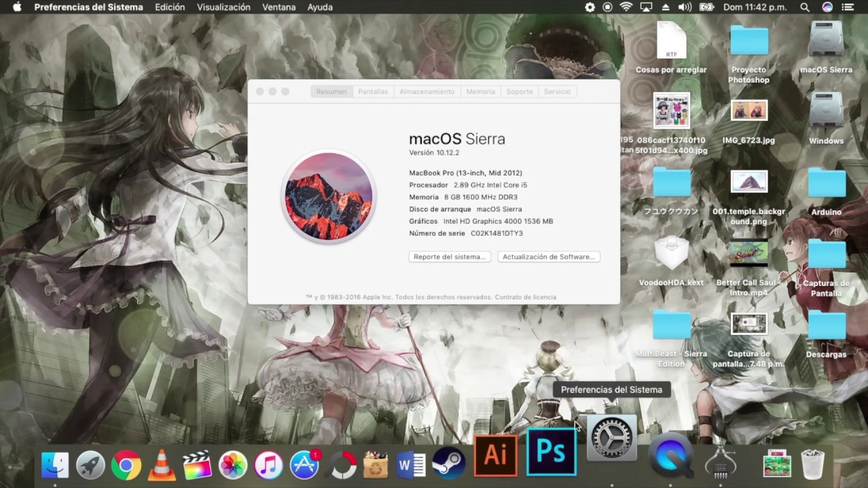The height and width of the screenshot is (488, 868).
Task: Open Spotlight search in menu bar
Action: (x=805, y=7)
